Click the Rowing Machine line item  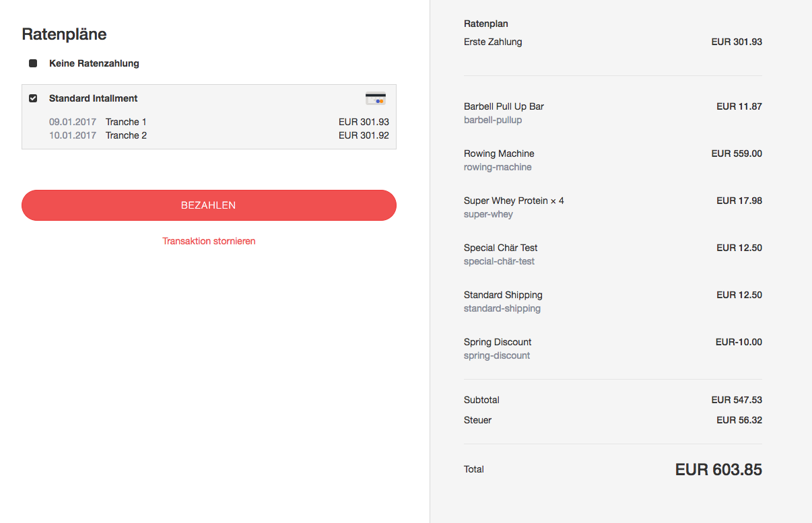click(x=499, y=153)
